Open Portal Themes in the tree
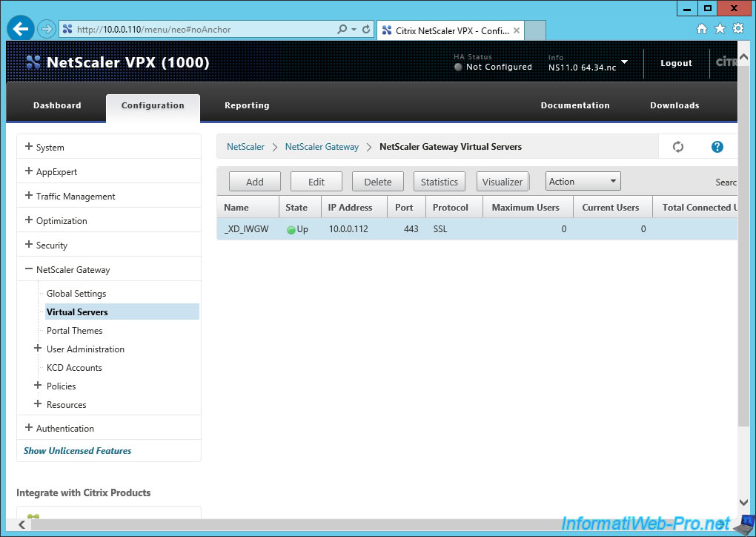The height and width of the screenshot is (537, 756). tap(74, 331)
